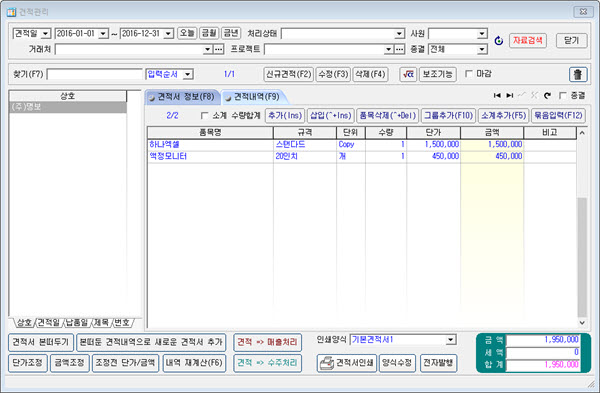
Task: Click the undo curved arrow icon
Action: coord(547,95)
